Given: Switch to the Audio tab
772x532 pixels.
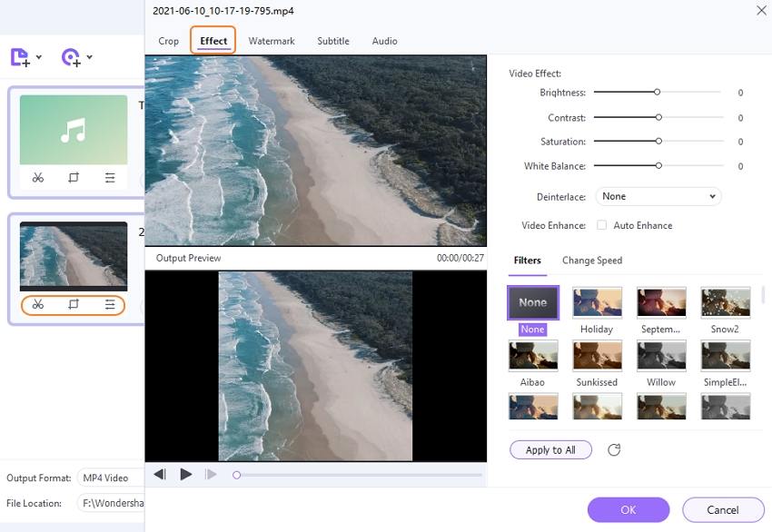Looking at the screenshot, I should (x=384, y=41).
